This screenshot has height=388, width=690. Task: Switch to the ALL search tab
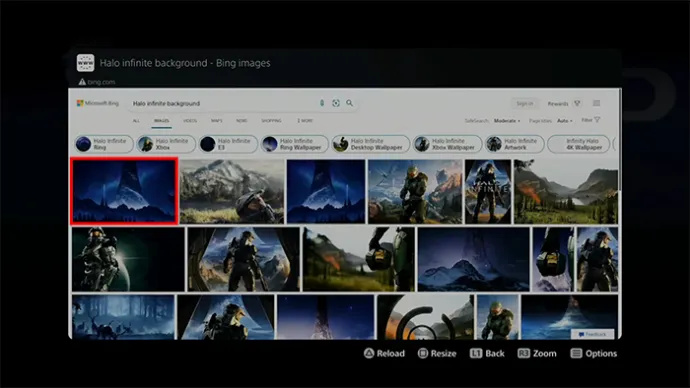click(x=136, y=121)
